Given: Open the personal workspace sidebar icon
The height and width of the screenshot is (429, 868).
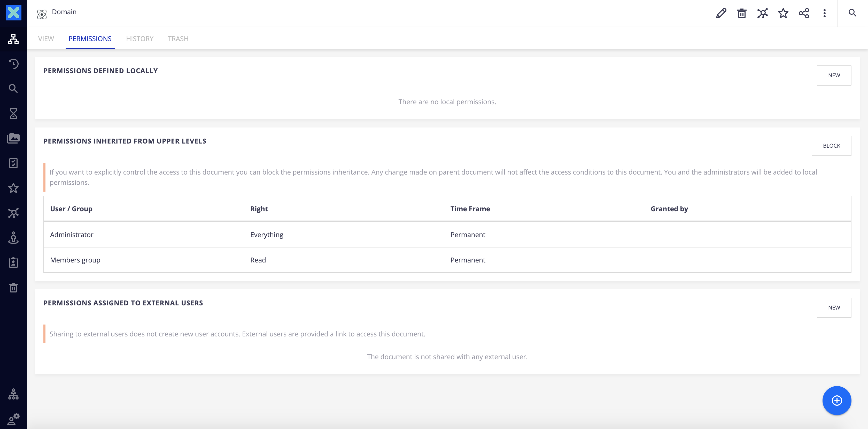Looking at the screenshot, I should point(13,238).
